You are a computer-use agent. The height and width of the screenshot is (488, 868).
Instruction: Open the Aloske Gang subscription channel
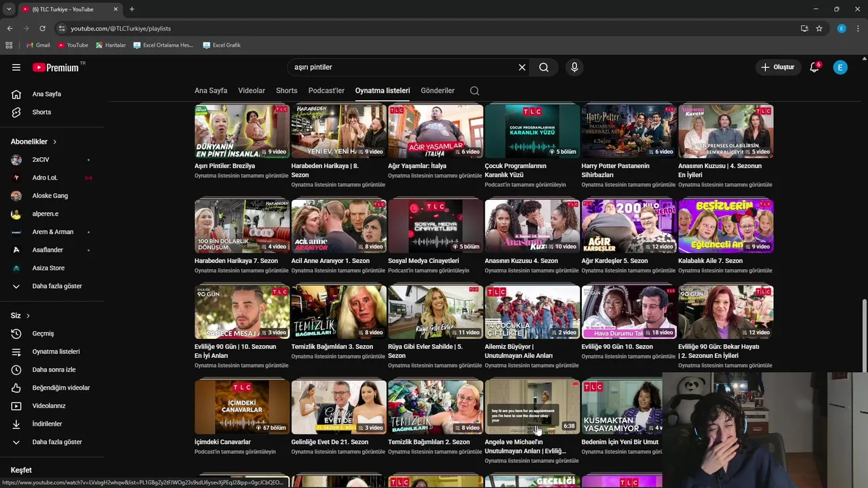[52, 196]
